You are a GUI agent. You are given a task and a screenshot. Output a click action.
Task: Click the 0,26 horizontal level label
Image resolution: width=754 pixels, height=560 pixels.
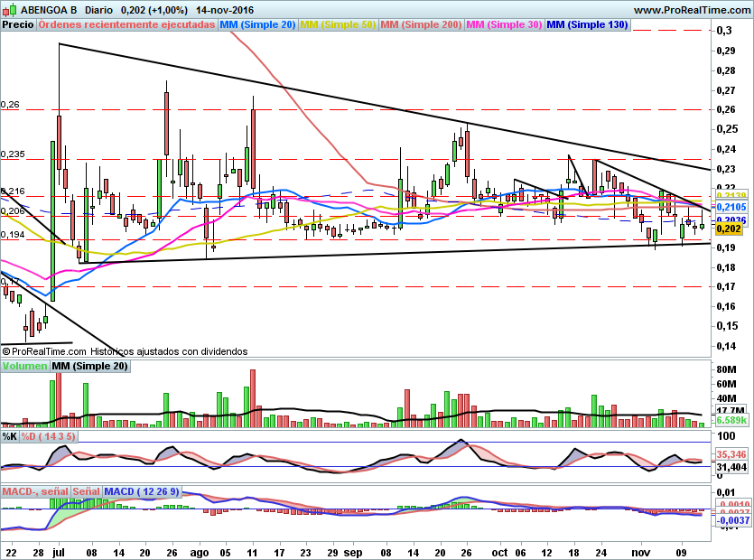point(10,105)
